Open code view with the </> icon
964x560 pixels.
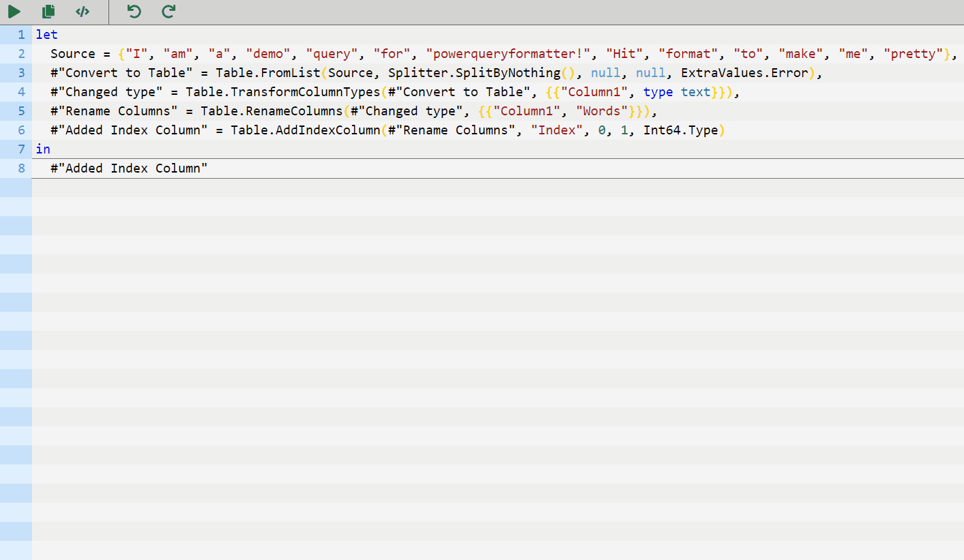(83, 12)
